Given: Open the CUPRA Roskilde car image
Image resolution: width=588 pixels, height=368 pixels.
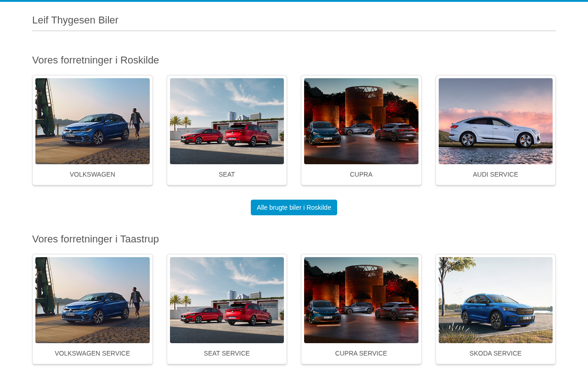Looking at the screenshot, I should 361,121.
